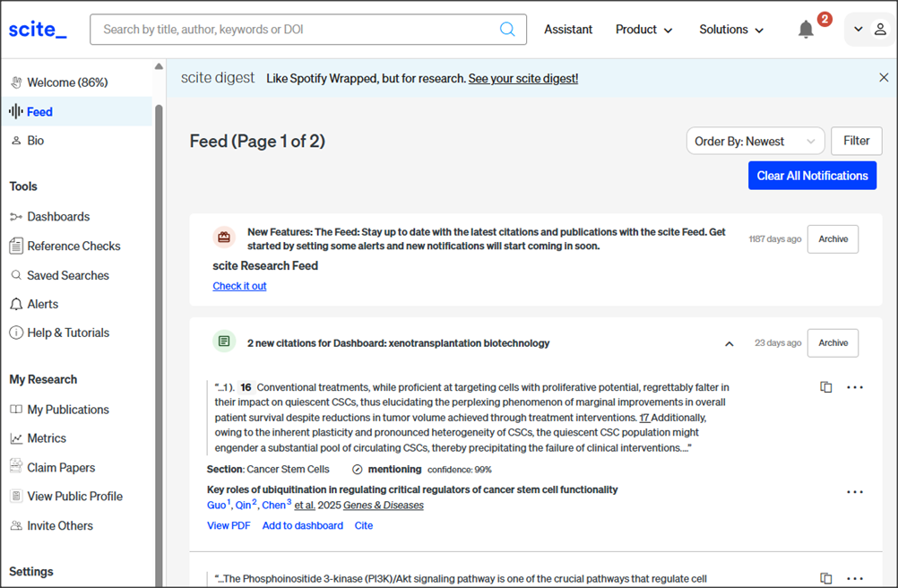
Task: Open options menu for ubiquitination paper title
Action: [855, 491]
